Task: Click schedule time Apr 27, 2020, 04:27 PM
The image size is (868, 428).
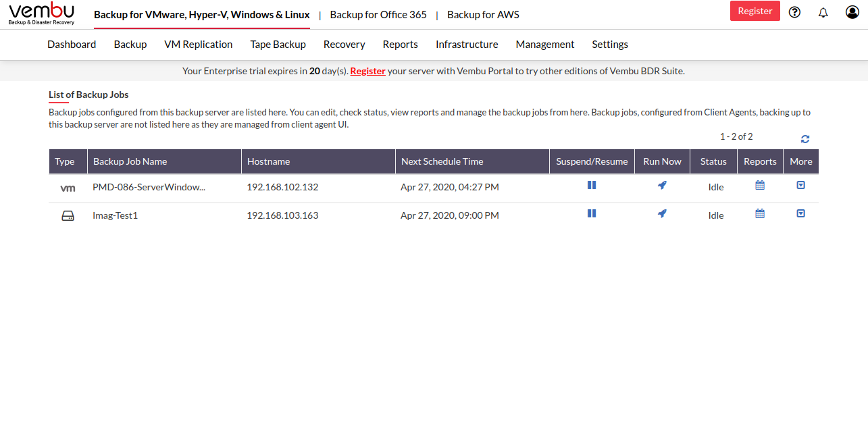Action: click(x=450, y=187)
